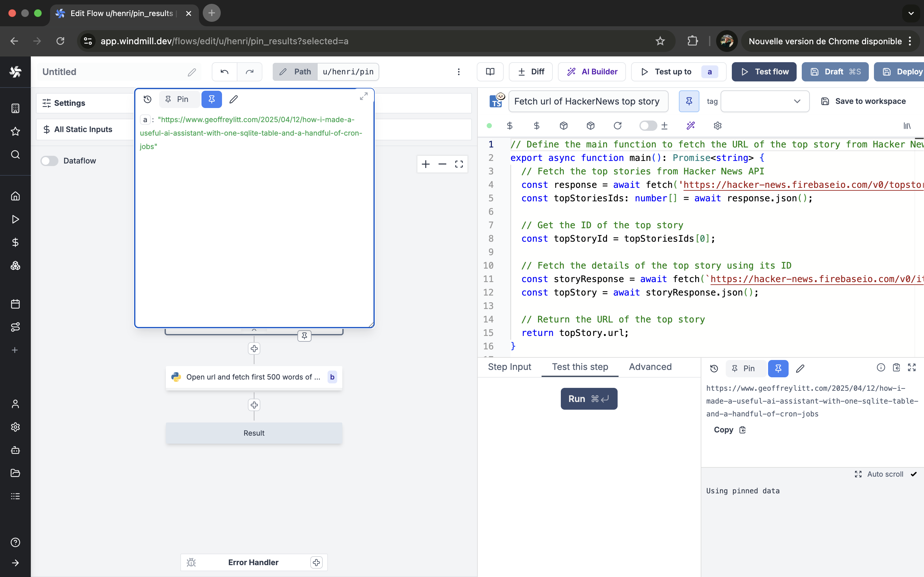
Task: Open step settings gear in the editor toolbar
Action: [x=717, y=126]
